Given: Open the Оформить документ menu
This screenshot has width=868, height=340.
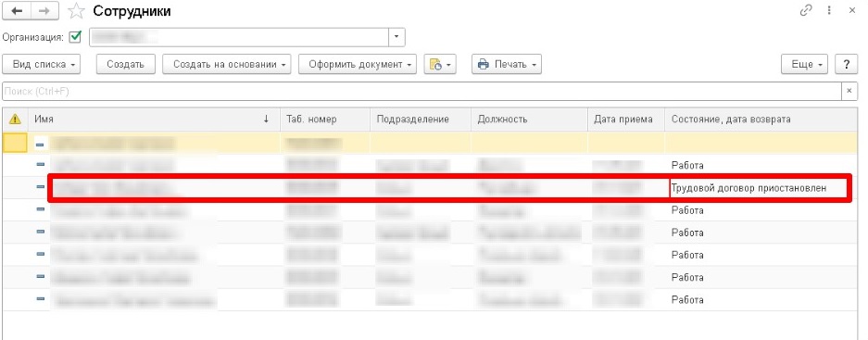Looking at the screenshot, I should [x=358, y=64].
